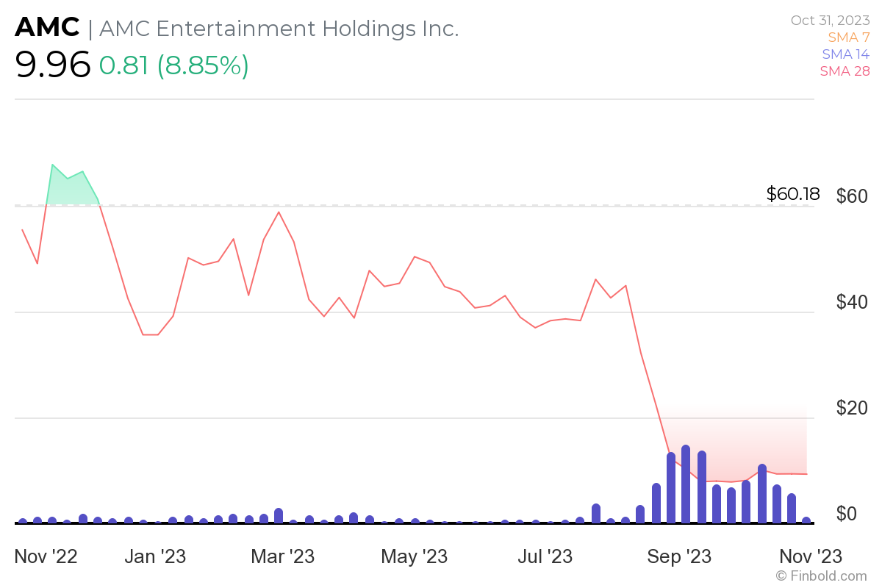The width and height of the screenshot is (882, 588).
Task: Click the tallest purple volume bar
Action: [686, 484]
